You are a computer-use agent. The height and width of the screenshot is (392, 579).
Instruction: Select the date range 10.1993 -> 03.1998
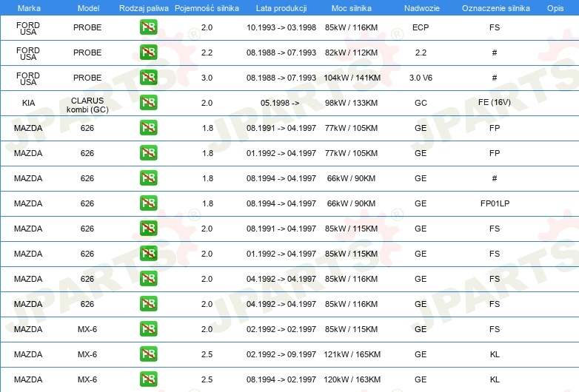(x=281, y=27)
